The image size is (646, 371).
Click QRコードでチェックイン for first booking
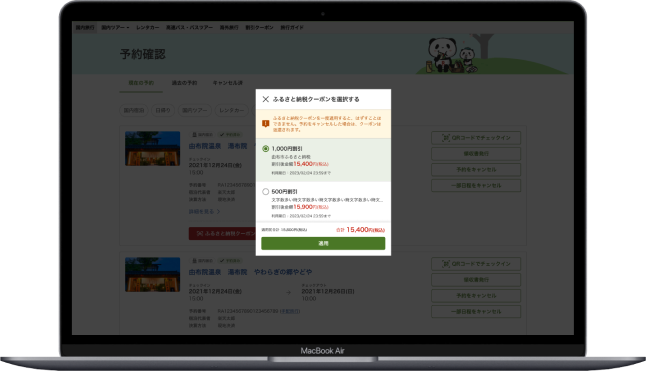(x=476, y=138)
